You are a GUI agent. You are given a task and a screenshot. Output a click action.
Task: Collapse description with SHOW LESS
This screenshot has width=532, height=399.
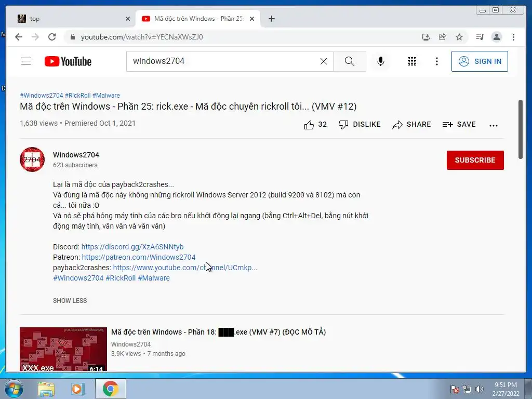pyautogui.click(x=70, y=301)
